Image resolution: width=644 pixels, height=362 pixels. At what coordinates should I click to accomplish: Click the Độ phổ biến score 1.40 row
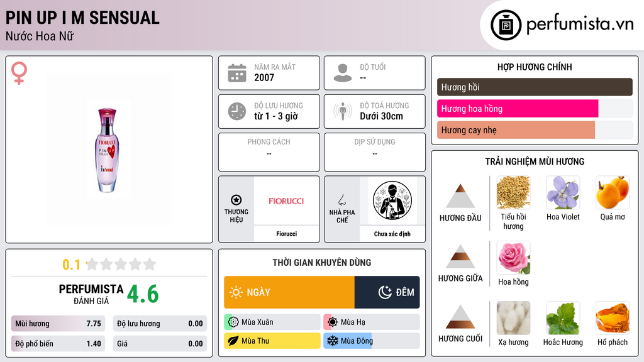click(58, 344)
